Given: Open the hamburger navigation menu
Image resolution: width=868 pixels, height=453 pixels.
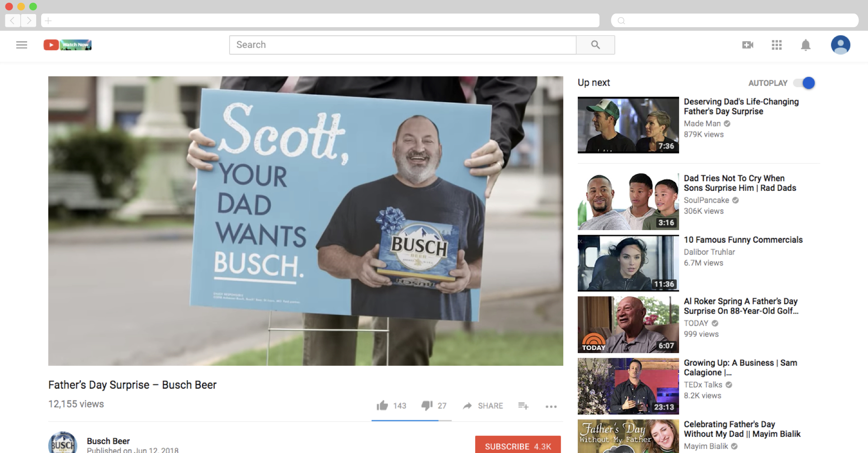Looking at the screenshot, I should click(21, 45).
